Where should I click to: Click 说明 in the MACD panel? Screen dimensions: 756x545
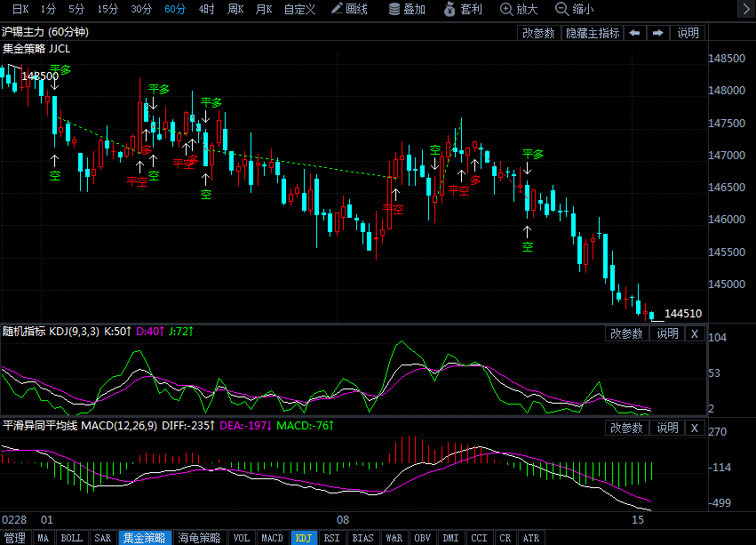point(667,428)
